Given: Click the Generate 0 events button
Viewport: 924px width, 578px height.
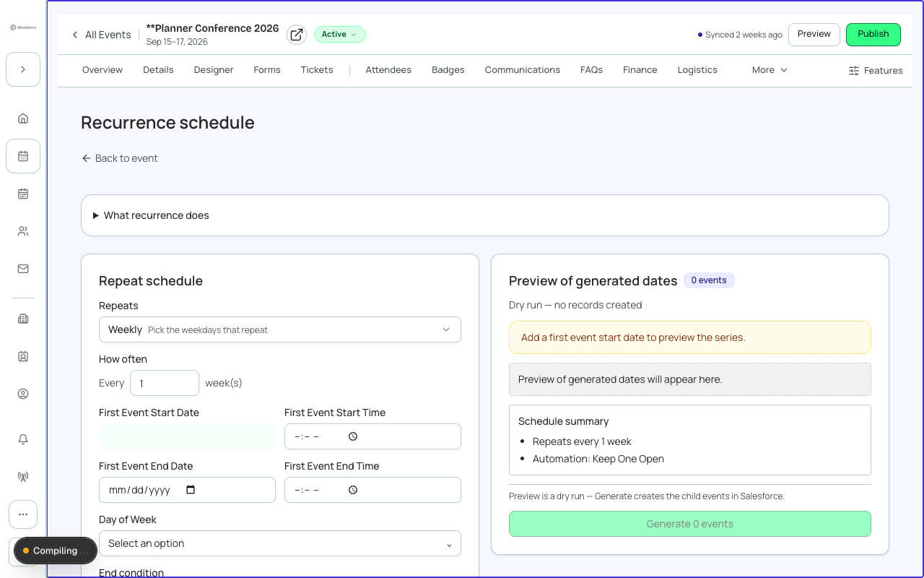Looking at the screenshot, I should pyautogui.click(x=690, y=524).
